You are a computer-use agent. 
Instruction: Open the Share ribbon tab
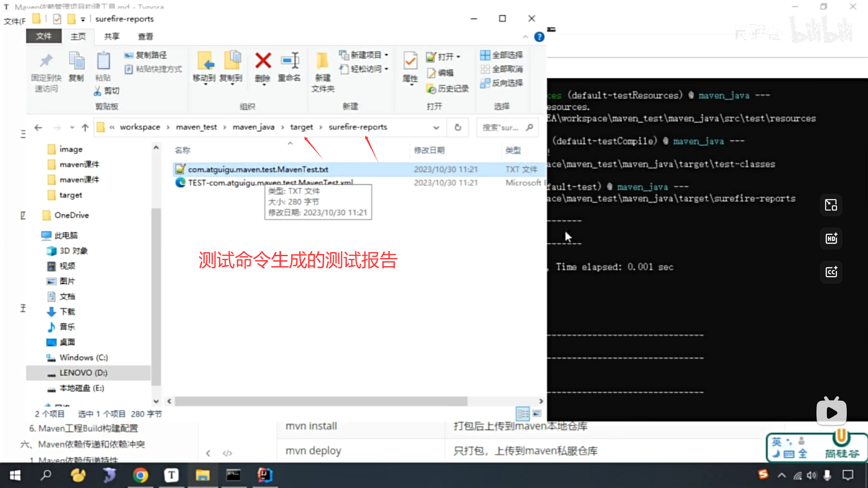(112, 37)
